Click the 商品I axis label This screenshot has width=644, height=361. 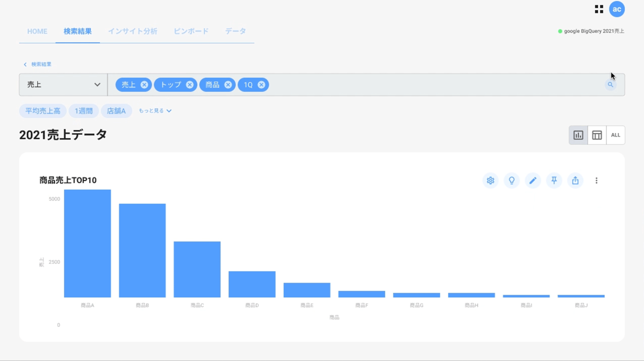point(526,305)
